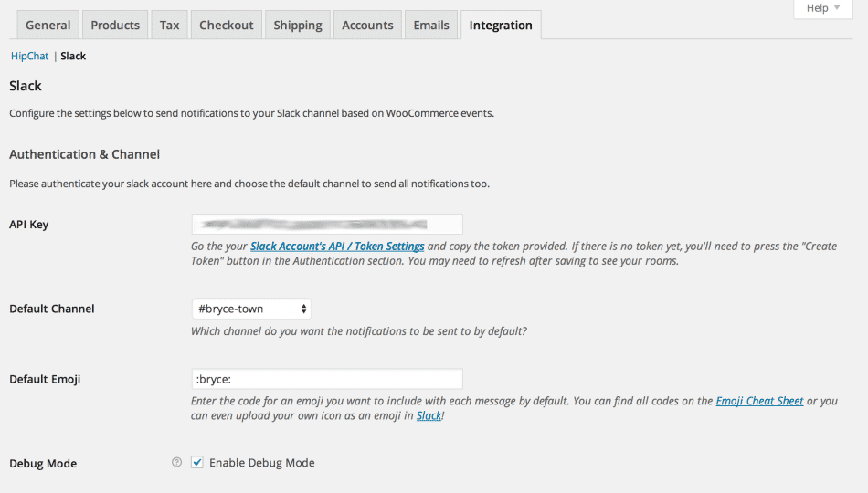Open the Default Channel dropdown

point(251,309)
